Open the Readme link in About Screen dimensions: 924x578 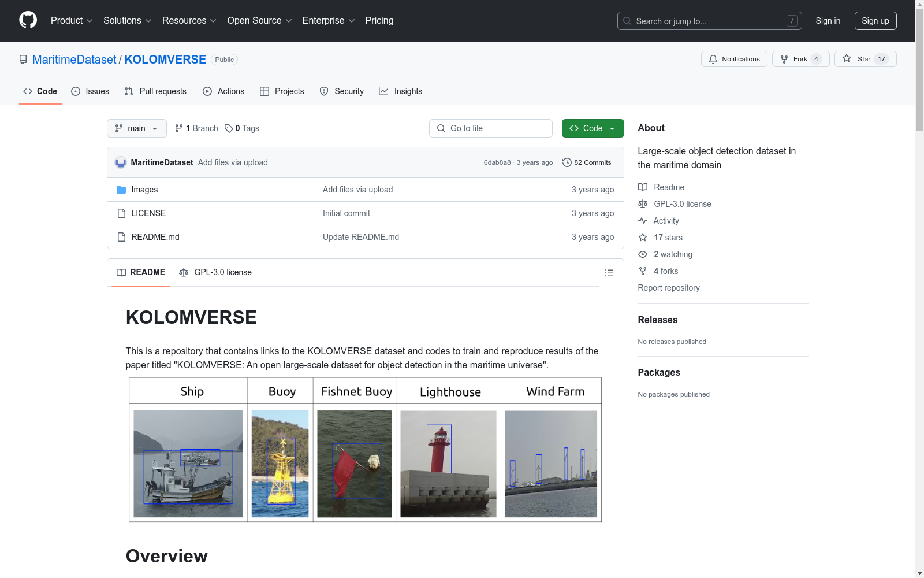pyautogui.click(x=661, y=187)
